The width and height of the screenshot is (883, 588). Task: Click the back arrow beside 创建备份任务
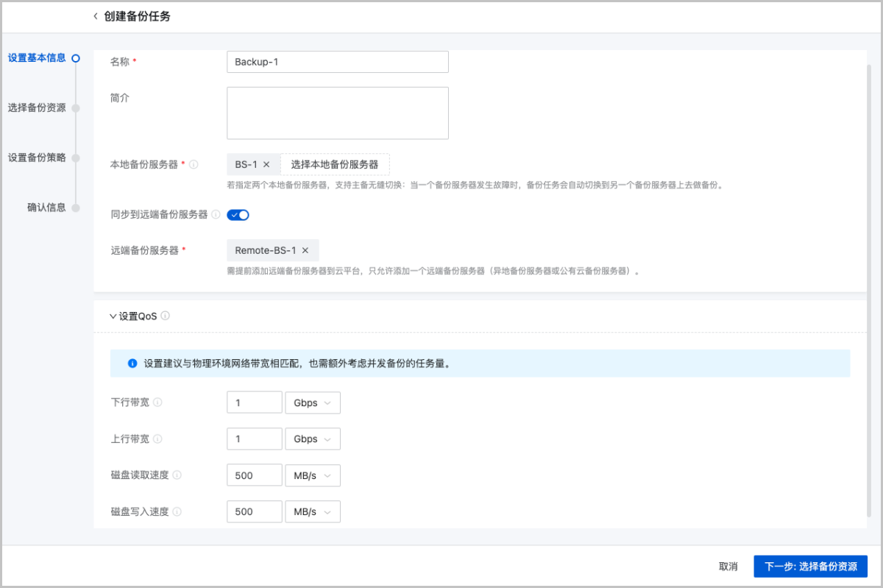96,16
